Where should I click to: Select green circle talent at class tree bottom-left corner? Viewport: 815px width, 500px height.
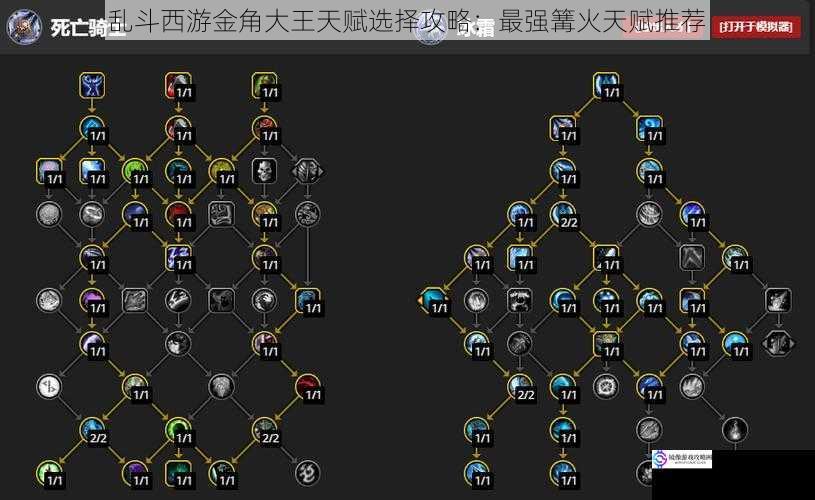click(x=49, y=473)
